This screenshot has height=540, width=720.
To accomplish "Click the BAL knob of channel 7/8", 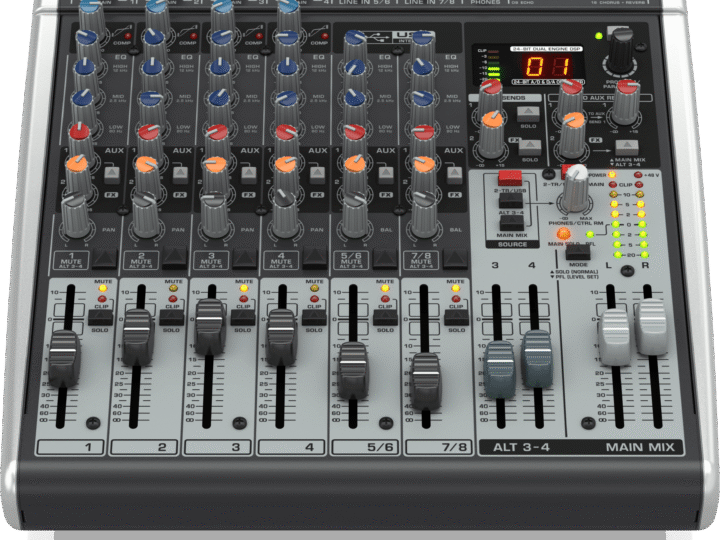I will pyautogui.click(x=424, y=216).
